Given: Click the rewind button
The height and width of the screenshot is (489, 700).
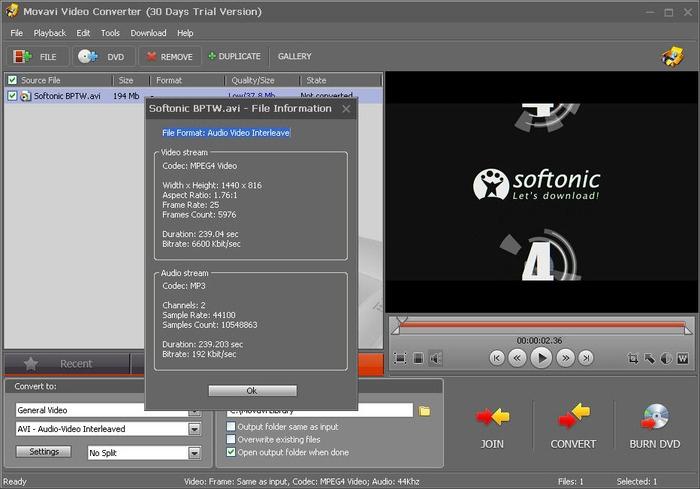Looking at the screenshot, I should tap(517, 358).
